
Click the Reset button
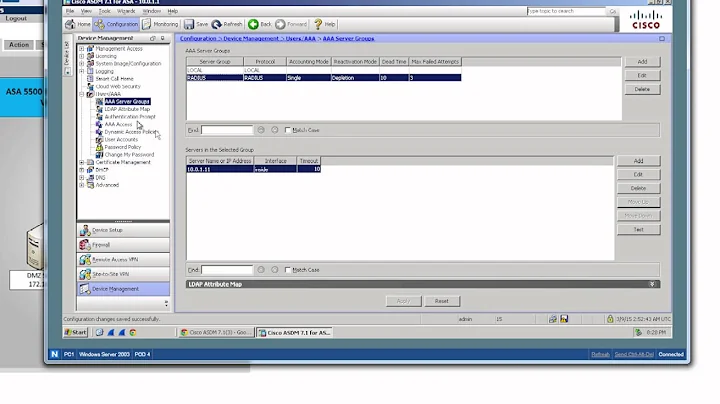click(x=442, y=301)
